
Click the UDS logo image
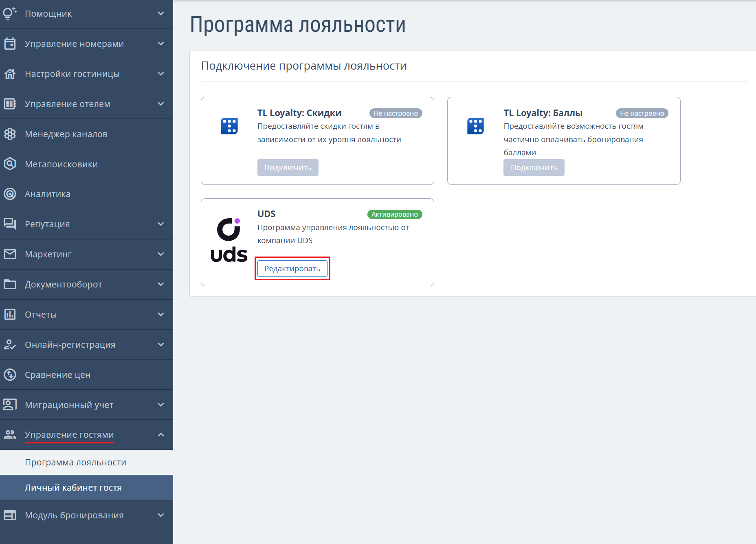coord(229,240)
